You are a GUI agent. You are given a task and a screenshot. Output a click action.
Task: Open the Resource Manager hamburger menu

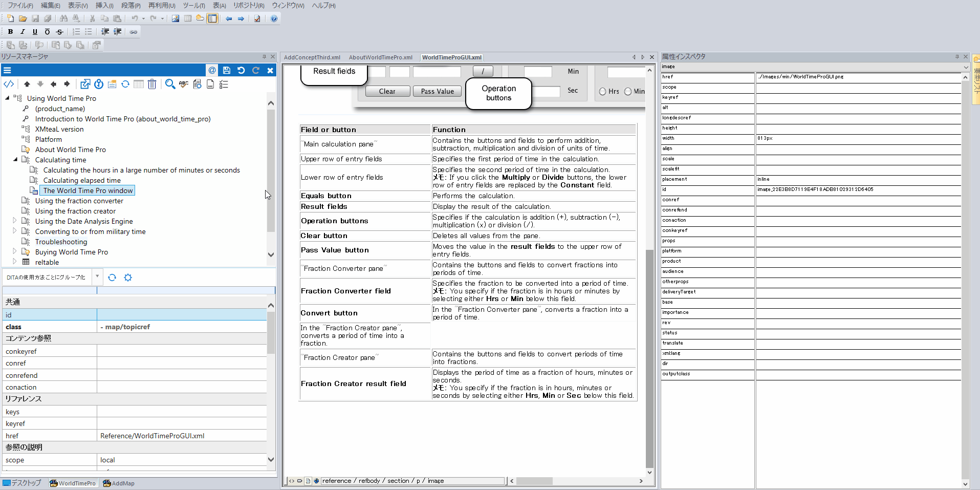coord(7,70)
